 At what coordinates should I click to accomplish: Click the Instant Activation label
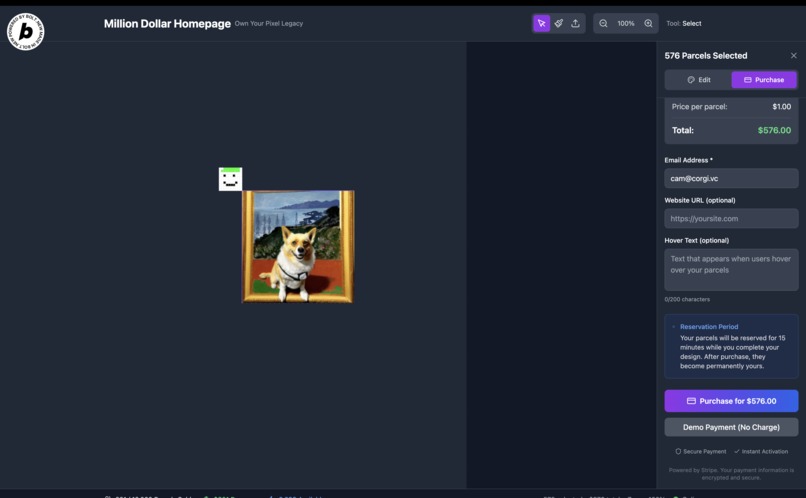pos(764,451)
